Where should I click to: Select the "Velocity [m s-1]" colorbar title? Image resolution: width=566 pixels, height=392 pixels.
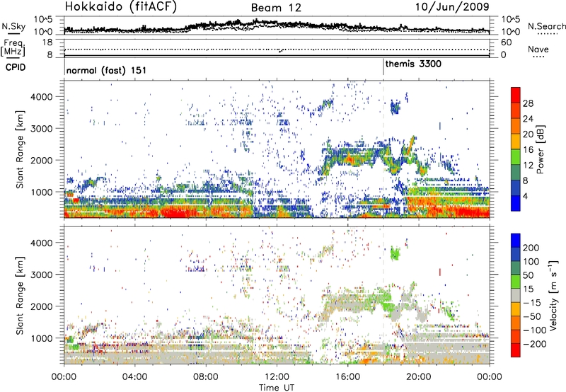pos(553,295)
